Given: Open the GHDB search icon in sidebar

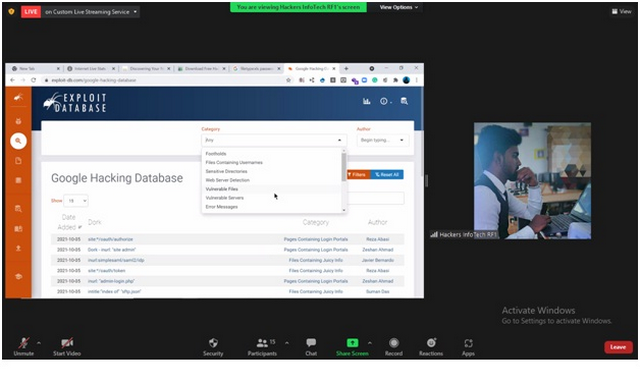Looking at the screenshot, I should click(18, 141).
